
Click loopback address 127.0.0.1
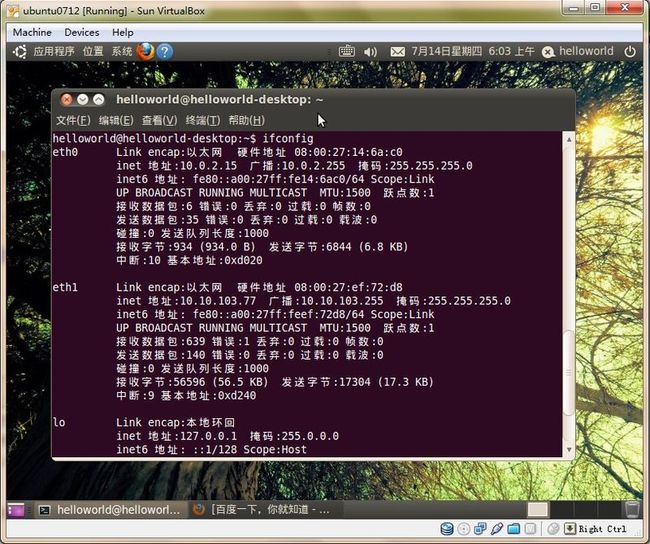click(x=209, y=436)
